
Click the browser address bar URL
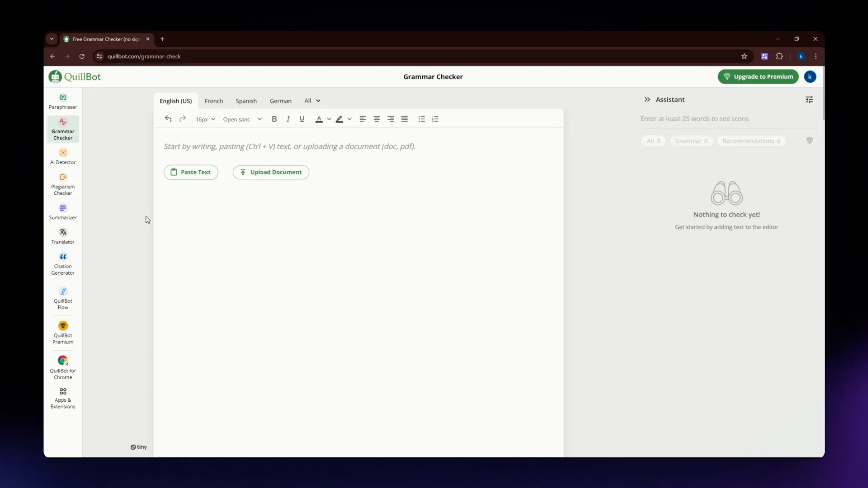pyautogui.click(x=144, y=56)
